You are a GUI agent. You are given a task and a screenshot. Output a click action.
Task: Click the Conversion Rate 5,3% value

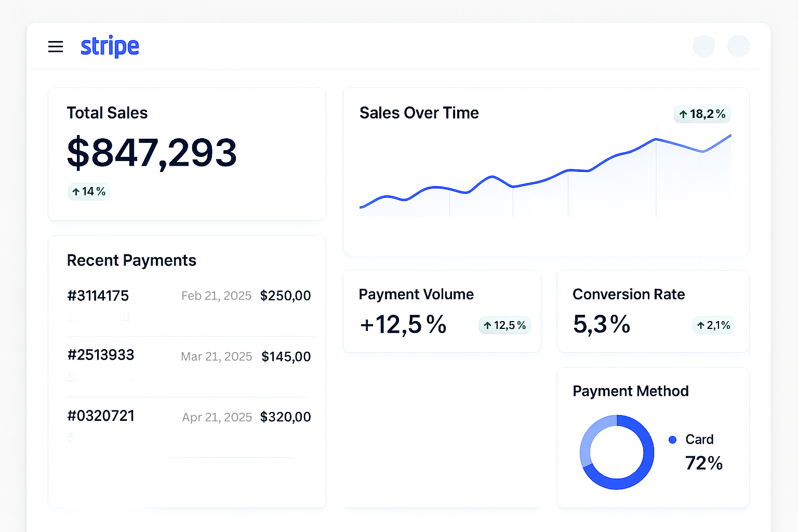click(602, 325)
